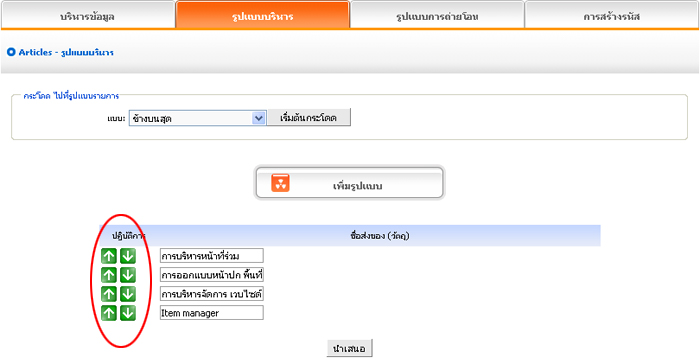
Task: Click the orange icon on เพิ่มรูปแบบ button
Action: point(280,183)
